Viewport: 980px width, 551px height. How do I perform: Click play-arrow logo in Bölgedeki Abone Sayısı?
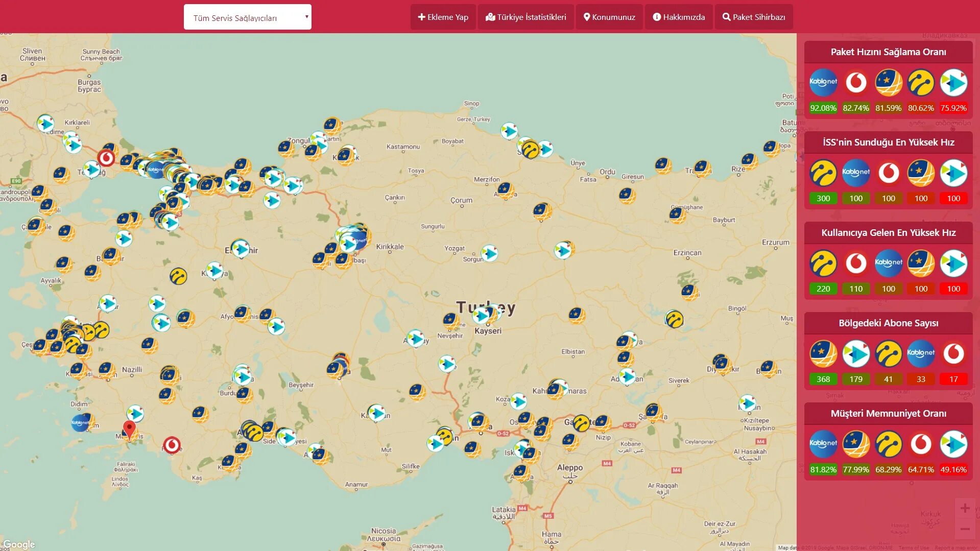[x=856, y=353]
